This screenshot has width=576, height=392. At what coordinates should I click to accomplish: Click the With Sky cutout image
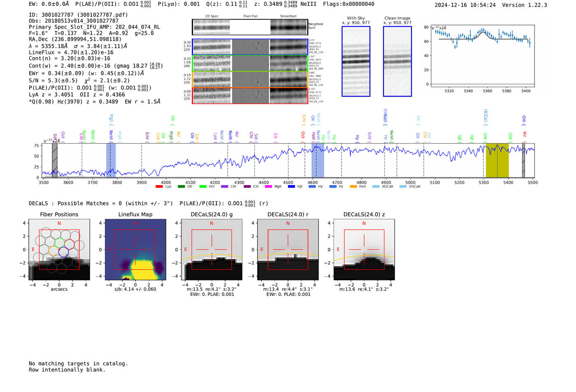(356, 61)
